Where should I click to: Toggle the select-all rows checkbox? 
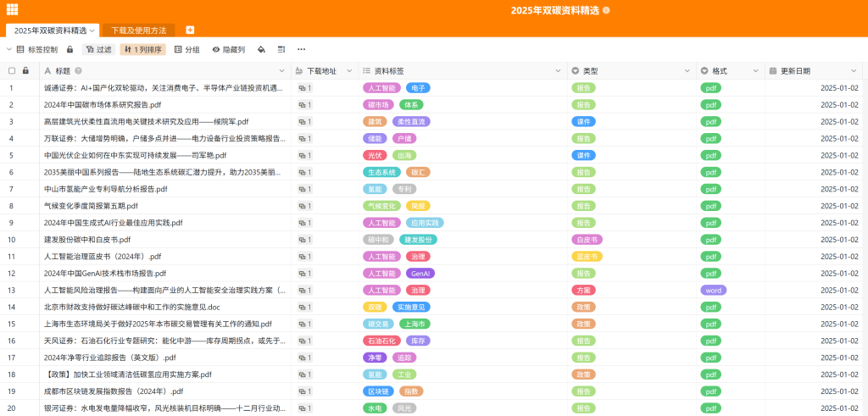click(12, 70)
